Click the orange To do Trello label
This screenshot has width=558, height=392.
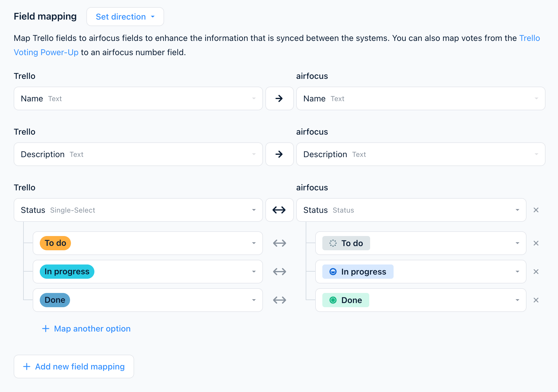[x=55, y=243]
